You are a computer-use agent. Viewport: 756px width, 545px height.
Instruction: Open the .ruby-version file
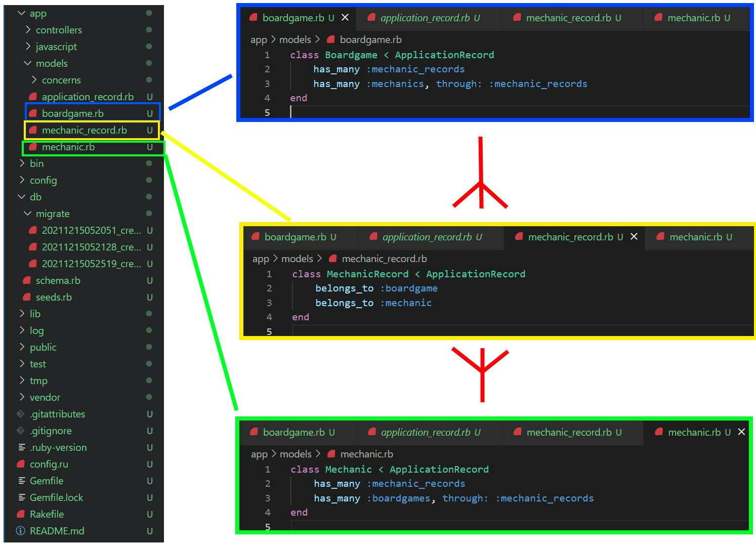click(x=58, y=447)
